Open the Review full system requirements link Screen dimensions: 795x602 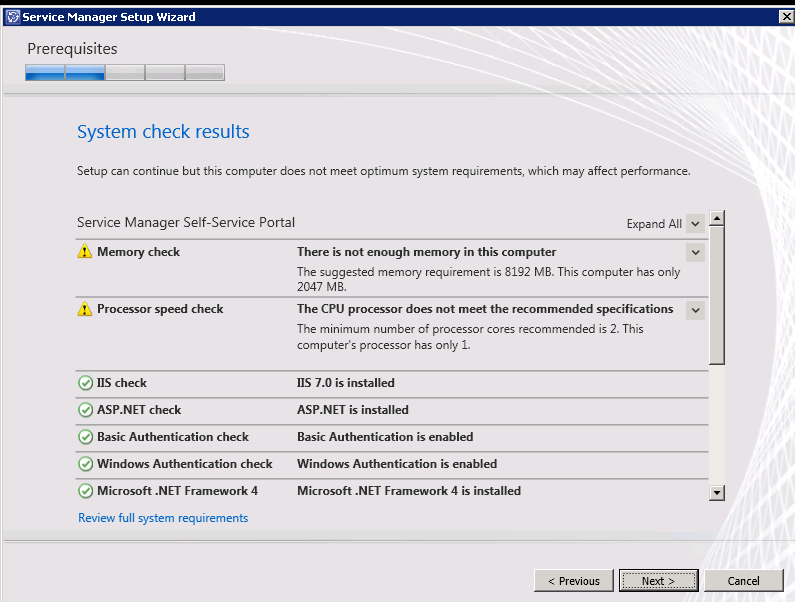(163, 518)
